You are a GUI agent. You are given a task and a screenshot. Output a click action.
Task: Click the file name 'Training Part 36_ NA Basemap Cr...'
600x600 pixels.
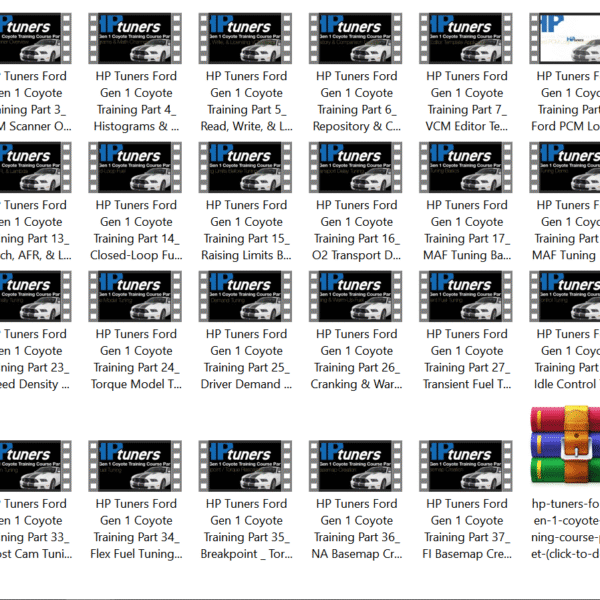point(357,545)
